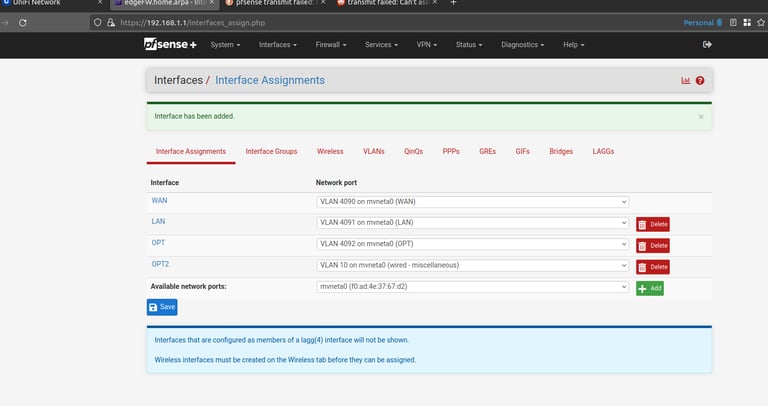
Task: Open the OPT network port dropdown
Action: (x=473, y=244)
